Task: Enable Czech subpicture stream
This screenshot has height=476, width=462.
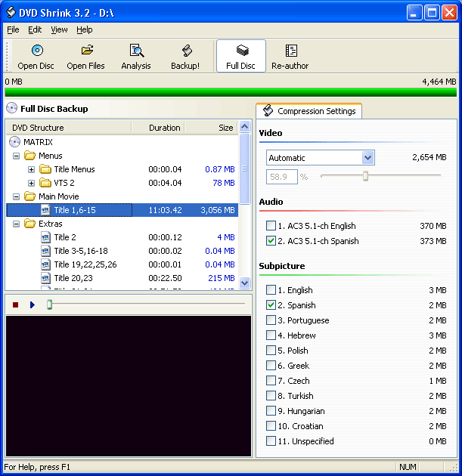Action: pos(271,381)
